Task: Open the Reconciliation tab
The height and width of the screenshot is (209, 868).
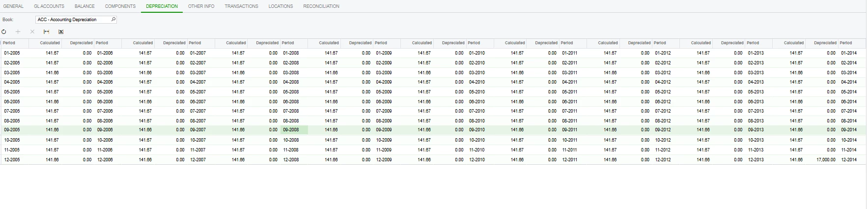Action: pos(321,6)
